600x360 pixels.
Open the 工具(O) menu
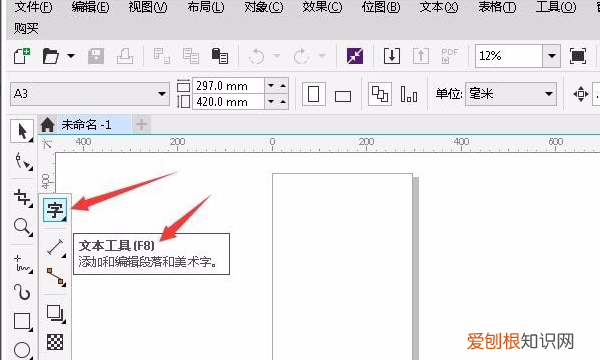556,7
